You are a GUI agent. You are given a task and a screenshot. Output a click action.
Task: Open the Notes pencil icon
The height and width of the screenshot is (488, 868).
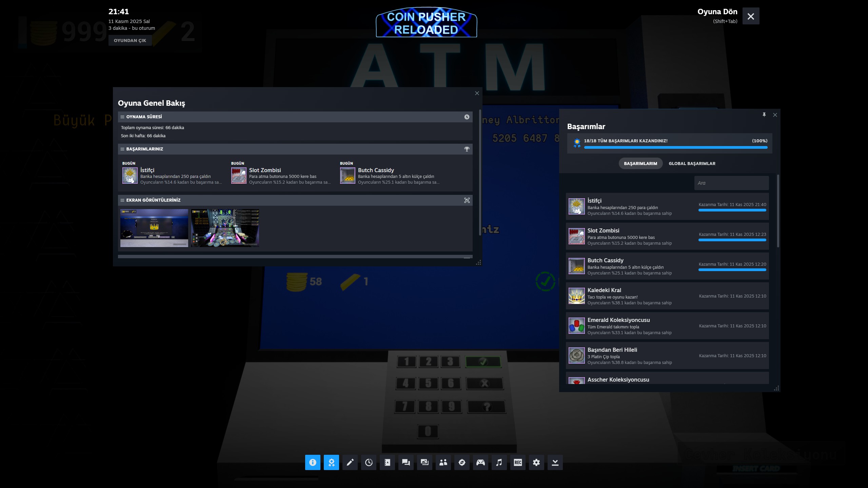pos(350,462)
